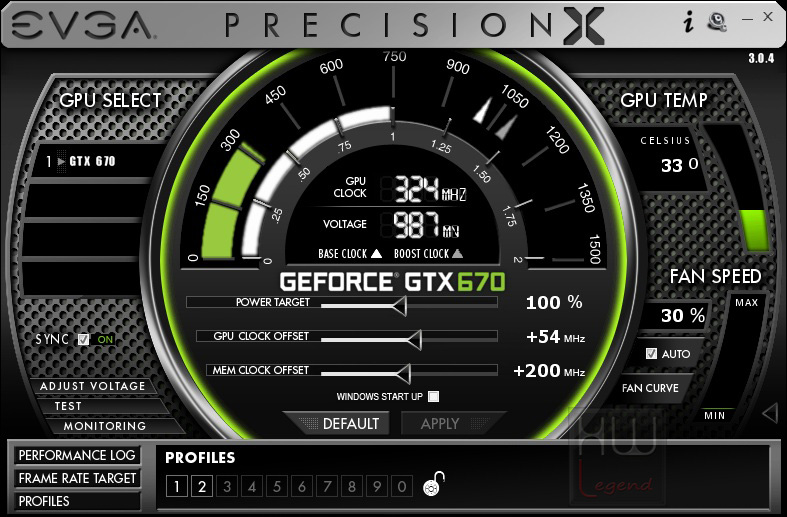
Task: Toggle the SYNC checkbox
Action: (x=83, y=339)
